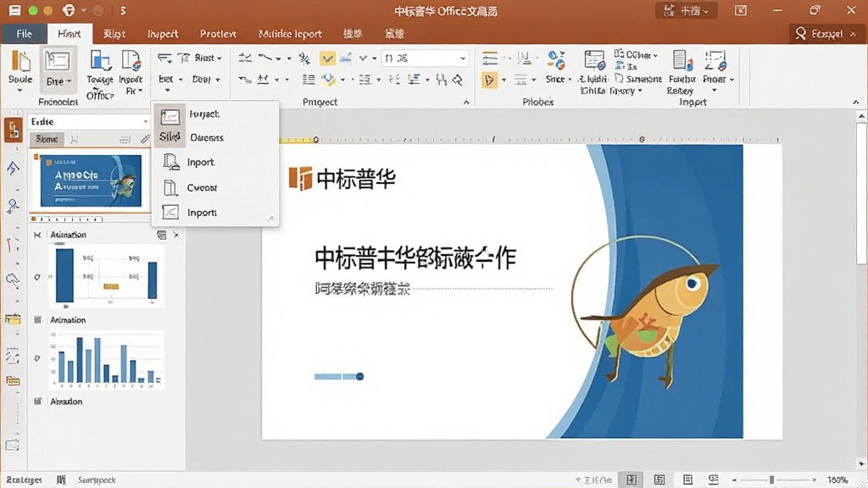
Task: Click the Saargpack status bar label
Action: click(x=97, y=480)
